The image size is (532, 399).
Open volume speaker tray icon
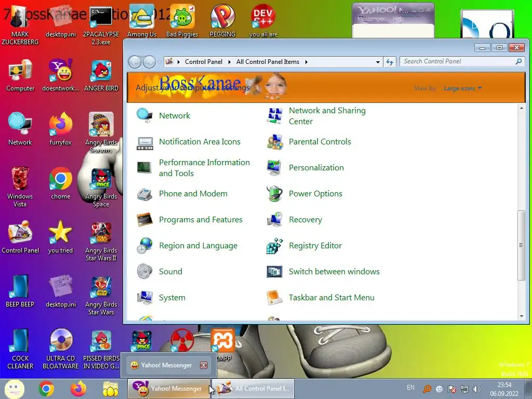[477, 389]
